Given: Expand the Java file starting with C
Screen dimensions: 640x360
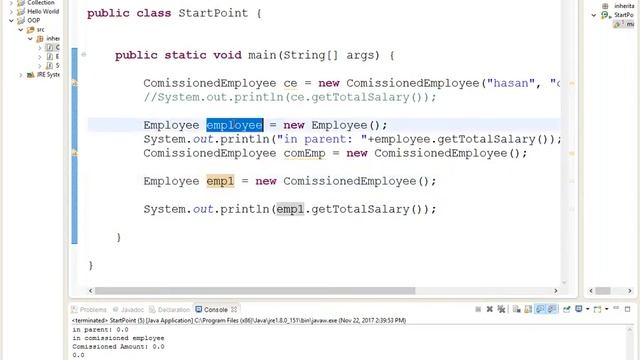Looking at the screenshot, I should click(40, 48).
